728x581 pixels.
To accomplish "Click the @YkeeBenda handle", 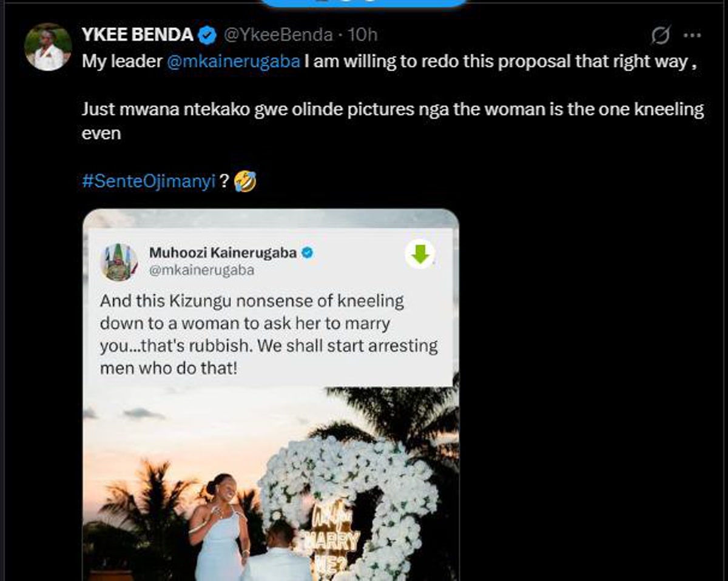I will click(x=278, y=35).
